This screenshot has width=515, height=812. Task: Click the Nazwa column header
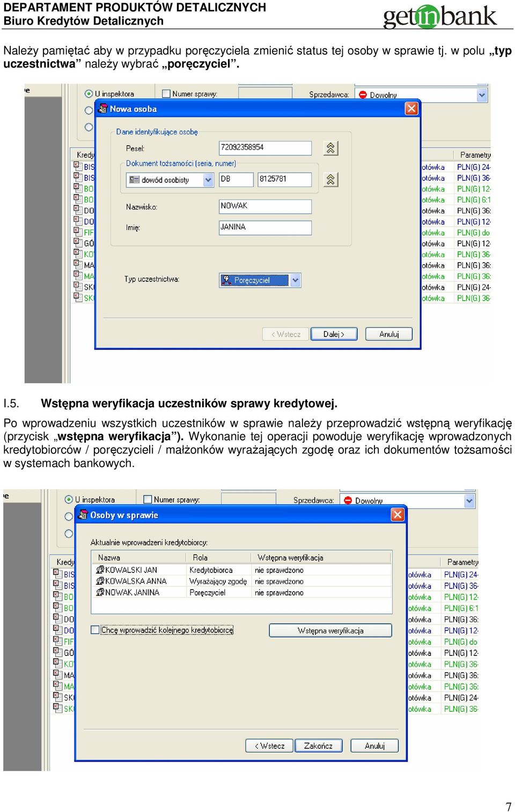click(139, 557)
